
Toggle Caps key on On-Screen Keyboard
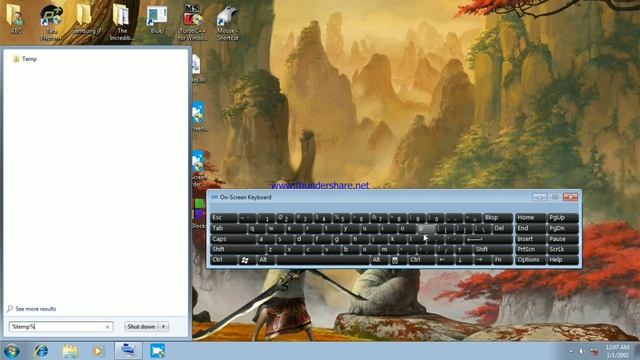click(x=232, y=239)
